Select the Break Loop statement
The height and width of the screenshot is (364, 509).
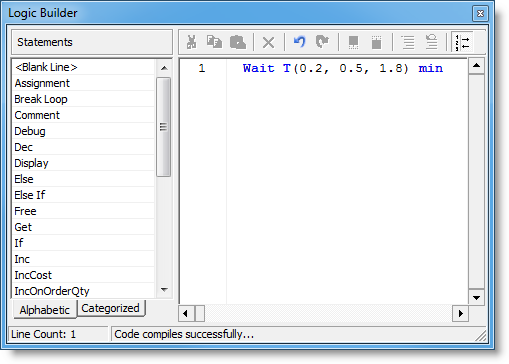coord(84,99)
